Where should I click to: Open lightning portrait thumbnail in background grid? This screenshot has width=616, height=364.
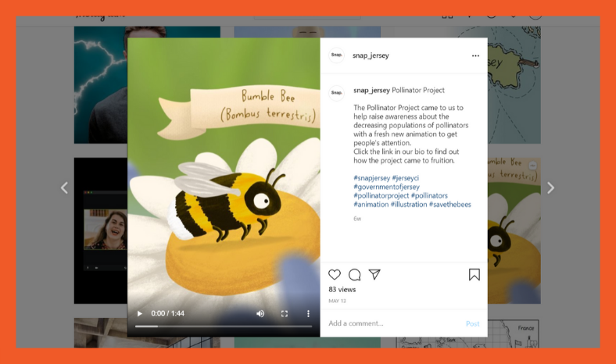(x=101, y=85)
